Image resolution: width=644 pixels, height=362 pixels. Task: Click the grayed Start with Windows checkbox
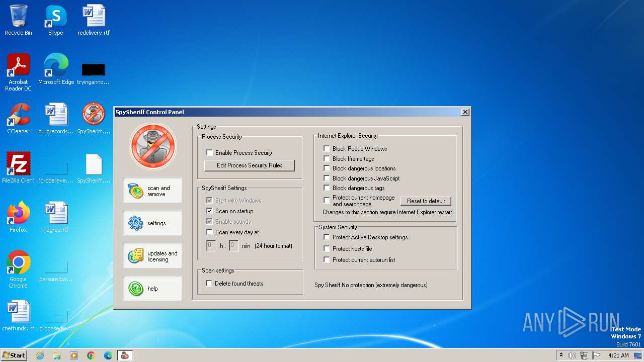[210, 201]
